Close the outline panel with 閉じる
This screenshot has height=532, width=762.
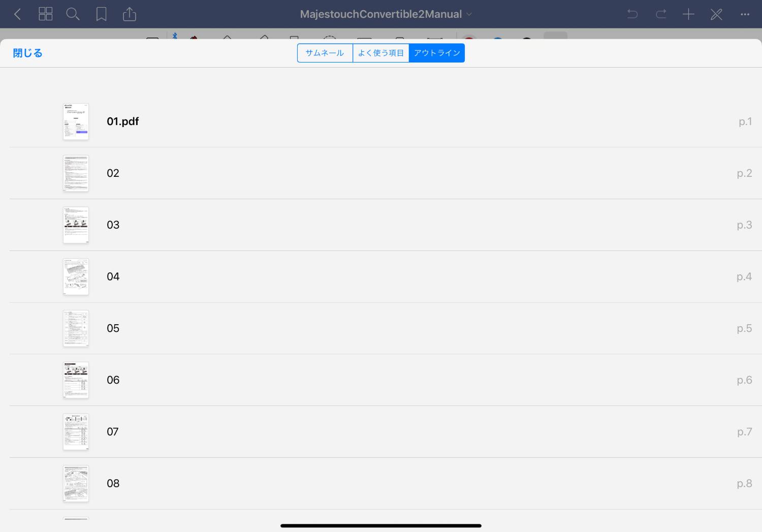point(27,53)
